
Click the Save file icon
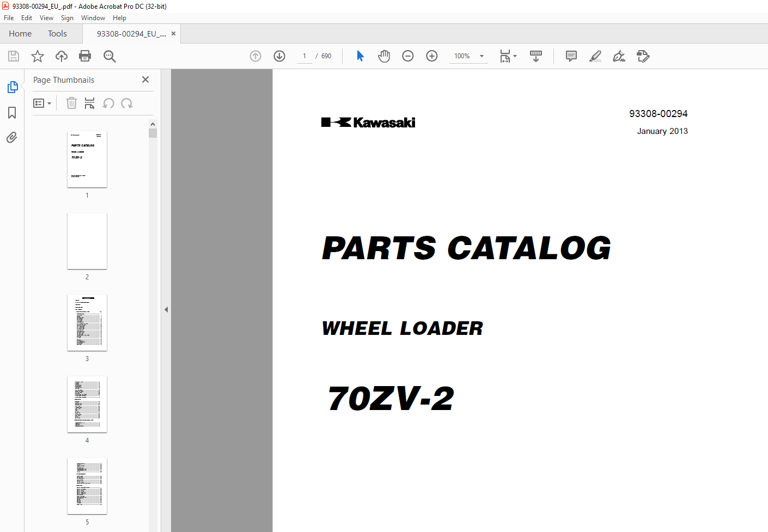point(14,56)
